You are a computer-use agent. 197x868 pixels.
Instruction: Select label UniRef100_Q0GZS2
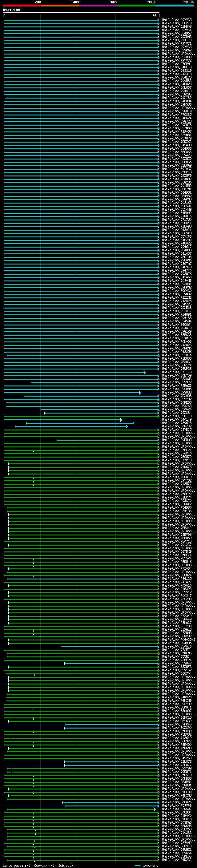tap(177, 426)
